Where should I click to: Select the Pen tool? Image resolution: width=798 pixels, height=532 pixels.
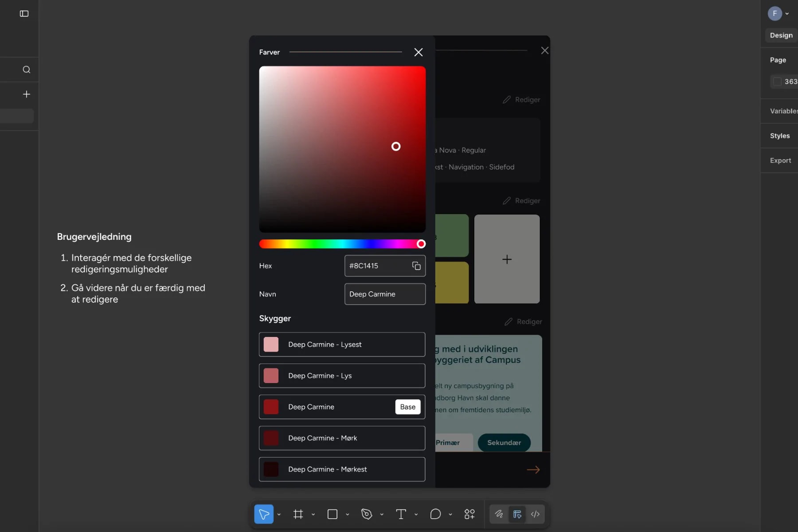point(367,514)
